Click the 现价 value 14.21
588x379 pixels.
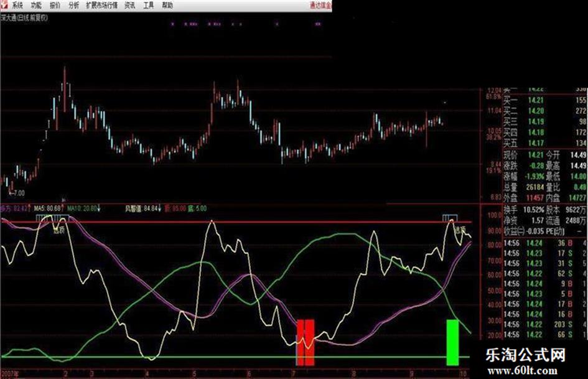tap(536, 155)
